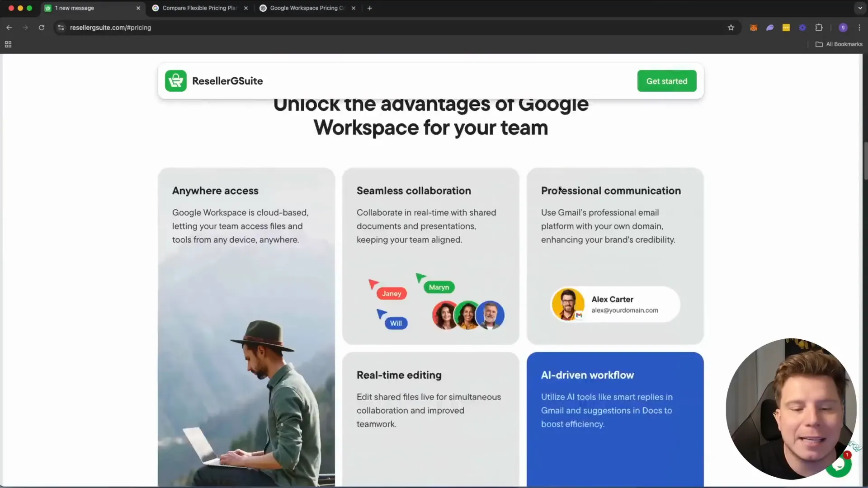Click the Anywhere access card heading
The width and height of the screenshot is (868, 488).
tap(215, 191)
